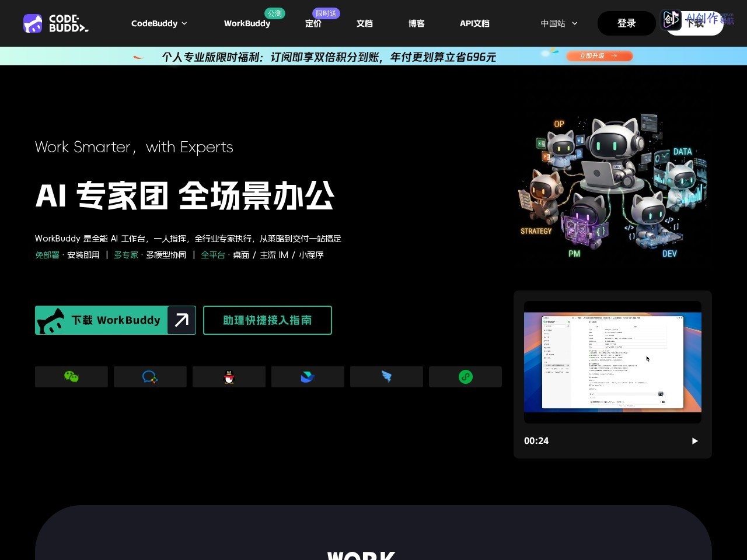Image resolution: width=747 pixels, height=560 pixels.
Task: Expand the CodeBuddy nav dropdown
Action: 159,23
